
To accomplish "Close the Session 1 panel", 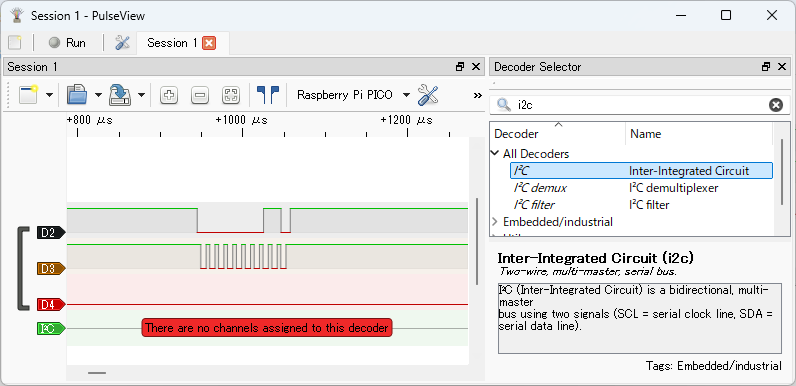I will pos(476,67).
